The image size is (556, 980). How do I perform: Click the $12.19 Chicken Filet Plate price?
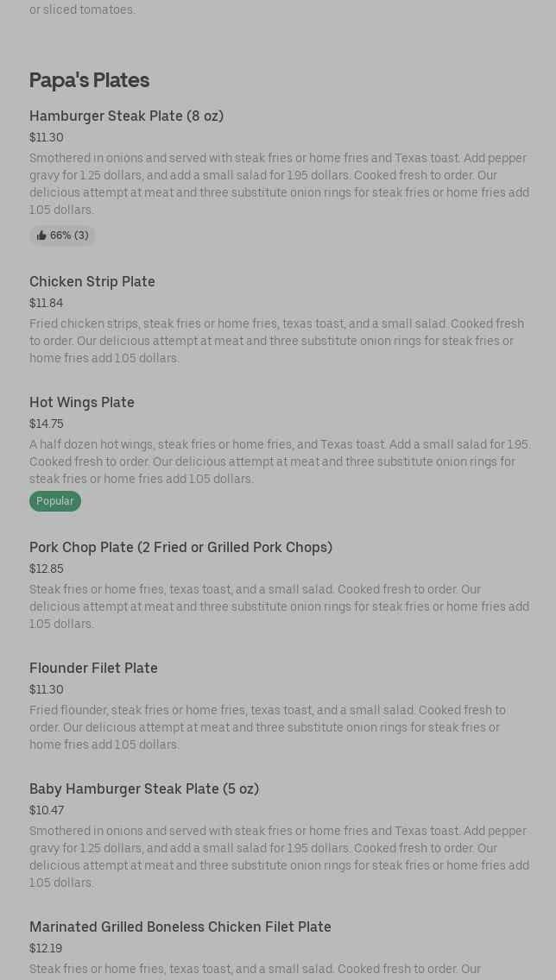pyautogui.click(x=46, y=948)
